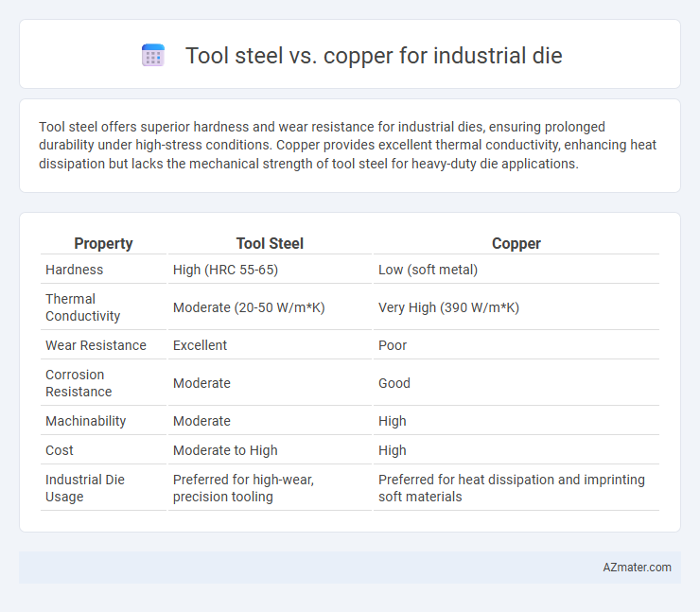Click the 'Excellent' cell
Screen dimensions: 700x612
pyautogui.click(x=200, y=345)
